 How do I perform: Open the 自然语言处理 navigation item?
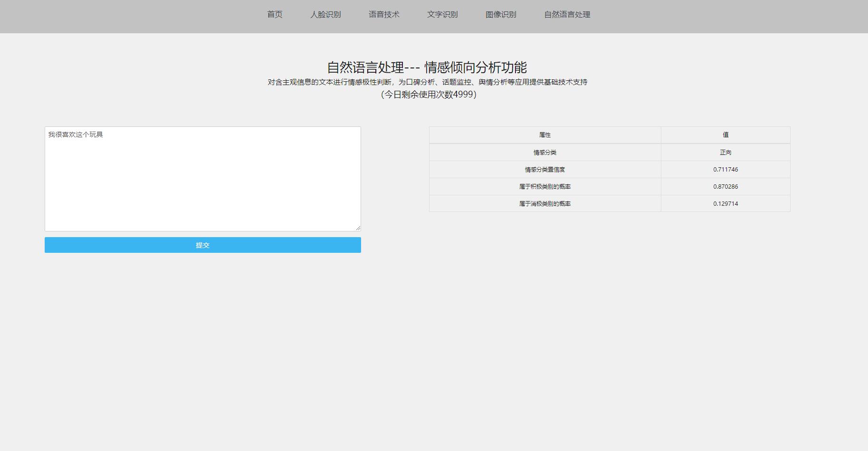click(566, 14)
